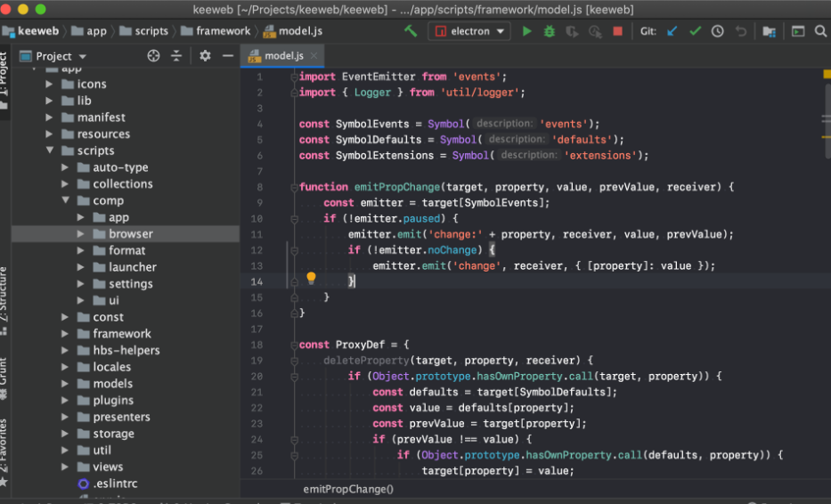
Task: Click Git rollback undo icon
Action: 740,31
